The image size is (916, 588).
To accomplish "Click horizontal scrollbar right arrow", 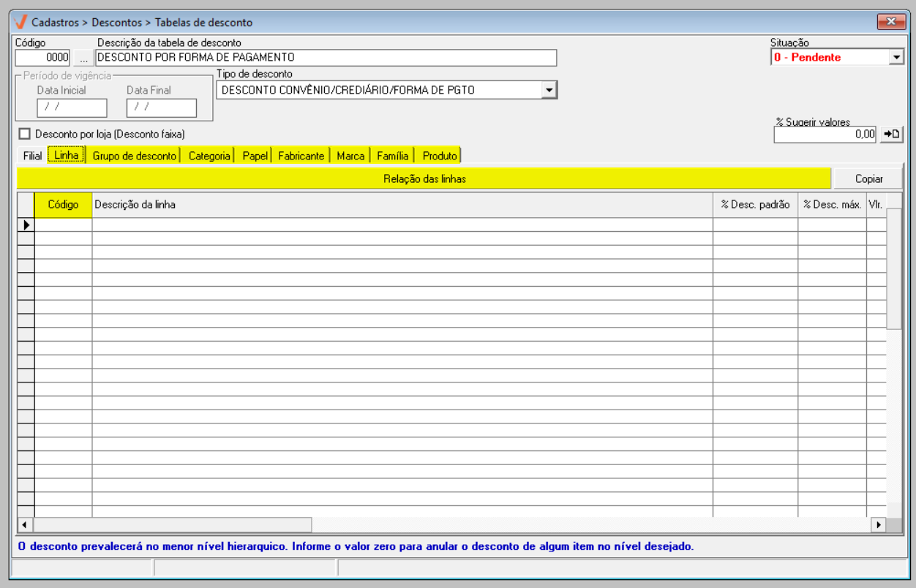I will [877, 525].
